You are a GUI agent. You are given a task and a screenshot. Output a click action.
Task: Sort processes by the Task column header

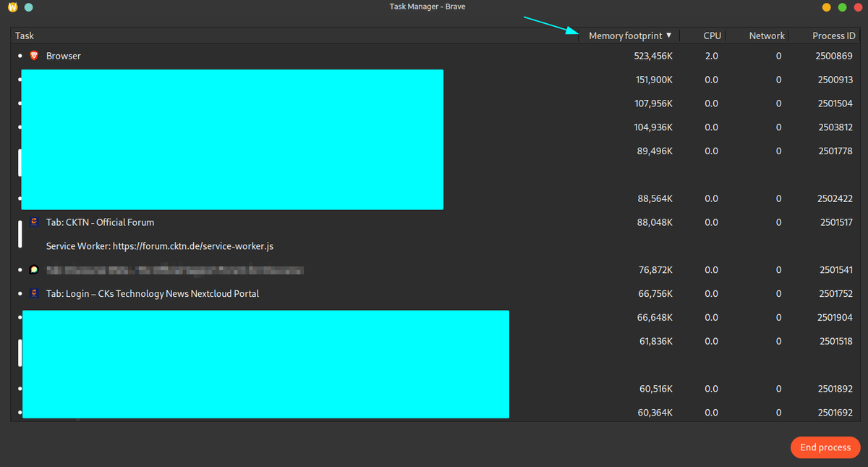[294, 35]
